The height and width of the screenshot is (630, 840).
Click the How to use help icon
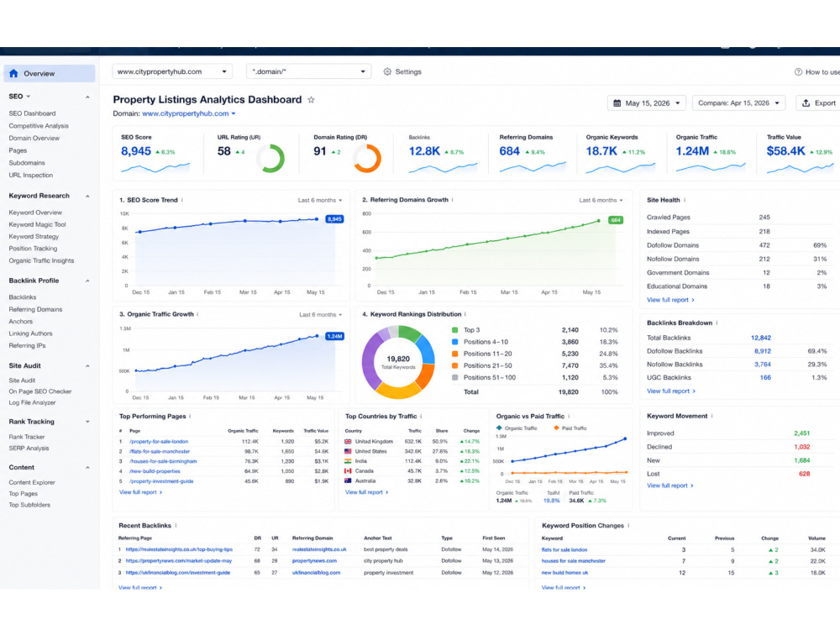pos(798,71)
